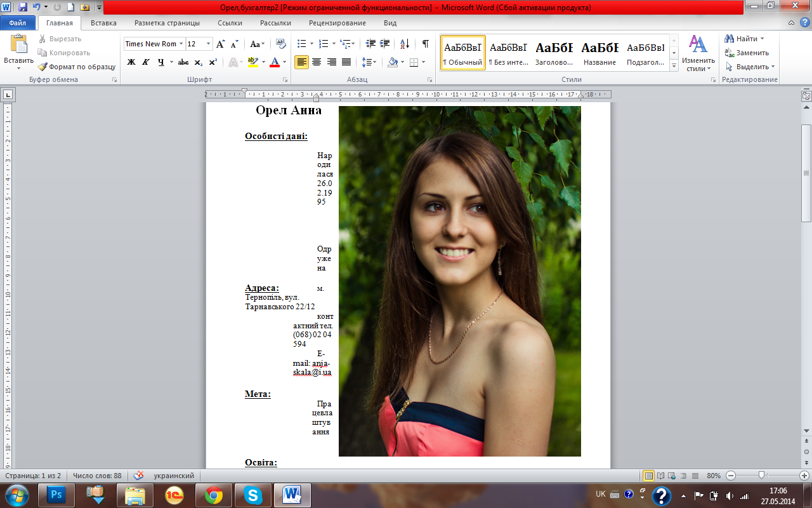Viewport: 812px width, 508px height.
Task: Apply the Заголовок heading style
Action: pos(554,52)
